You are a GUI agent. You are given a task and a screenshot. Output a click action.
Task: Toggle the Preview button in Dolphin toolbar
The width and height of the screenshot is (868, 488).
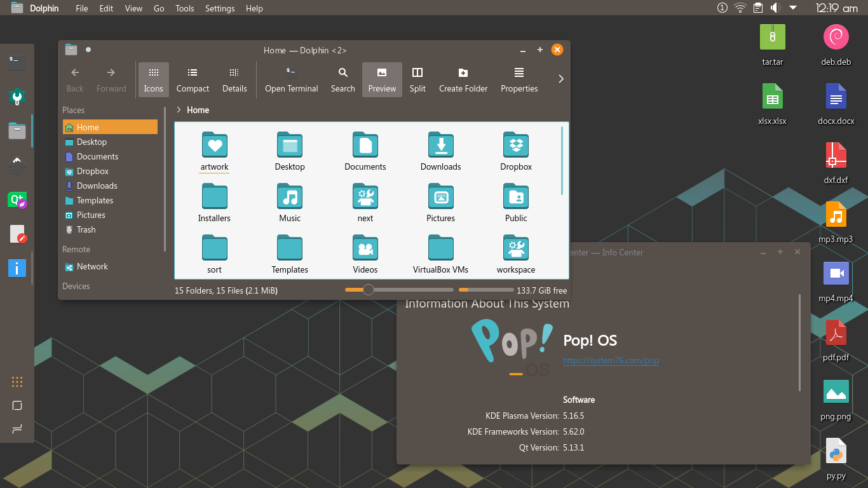coord(382,79)
